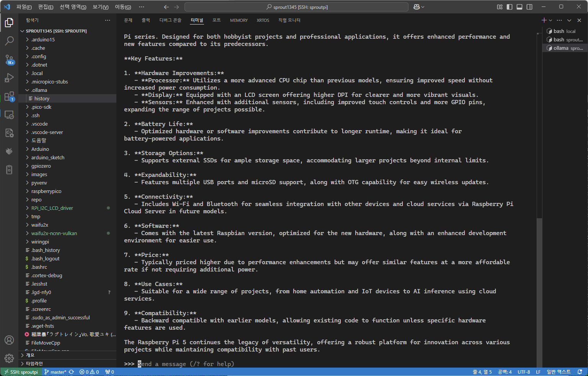The image size is (588, 376).
Task: Click the master* branch indicator
Action: [55, 372]
